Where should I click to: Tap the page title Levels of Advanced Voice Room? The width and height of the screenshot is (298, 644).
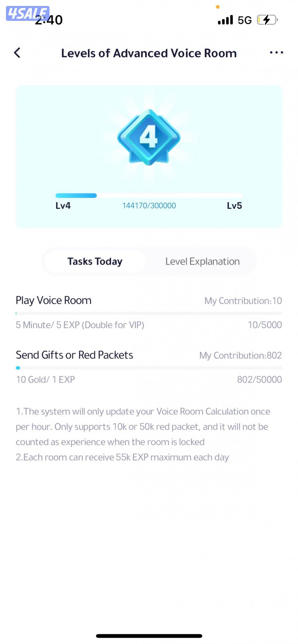[x=149, y=53]
